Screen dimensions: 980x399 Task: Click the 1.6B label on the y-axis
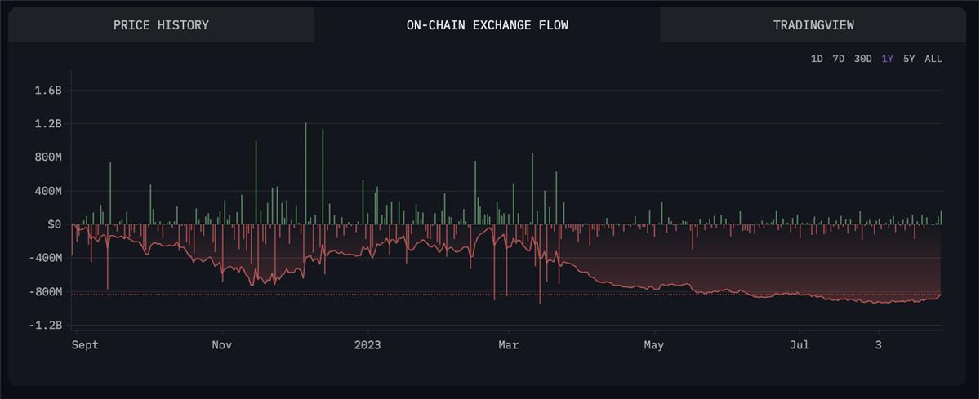point(48,90)
